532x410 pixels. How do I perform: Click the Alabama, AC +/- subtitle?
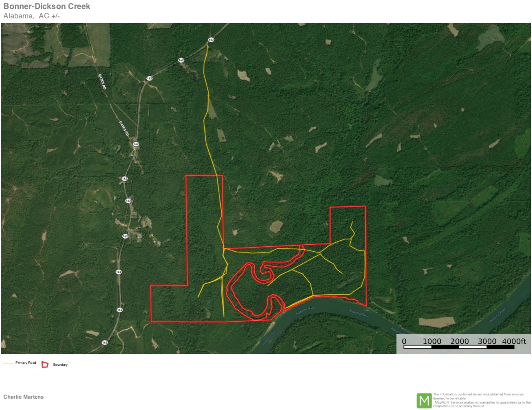[32, 16]
